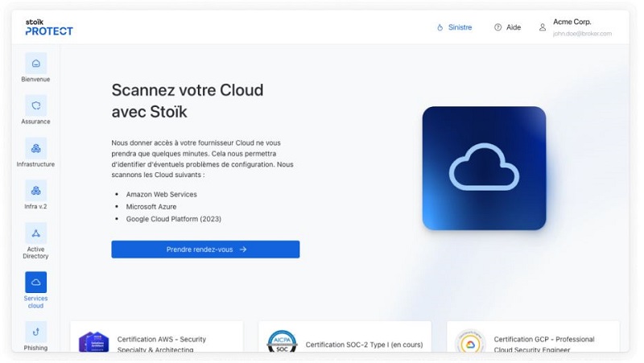Click the Stoïk Protect logo
Viewport: 644px width, 363px height.
(48, 27)
